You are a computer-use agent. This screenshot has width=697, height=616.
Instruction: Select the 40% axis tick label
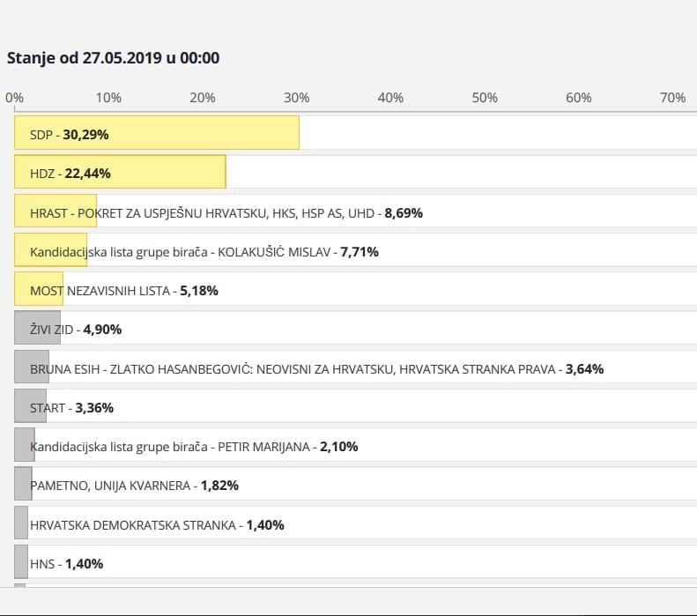pos(390,98)
